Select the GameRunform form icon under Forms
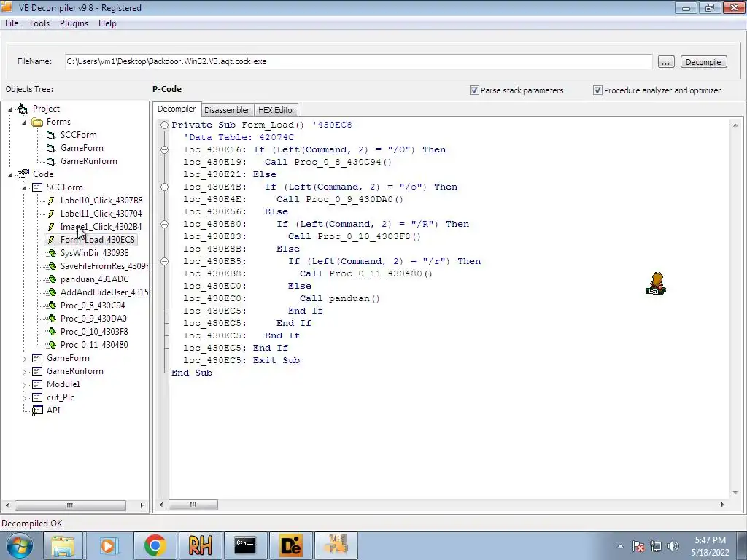The image size is (747, 560). [x=51, y=161]
